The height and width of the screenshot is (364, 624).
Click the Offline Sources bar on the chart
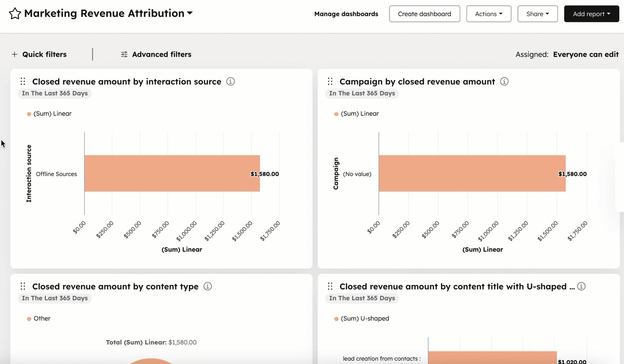pos(172,174)
